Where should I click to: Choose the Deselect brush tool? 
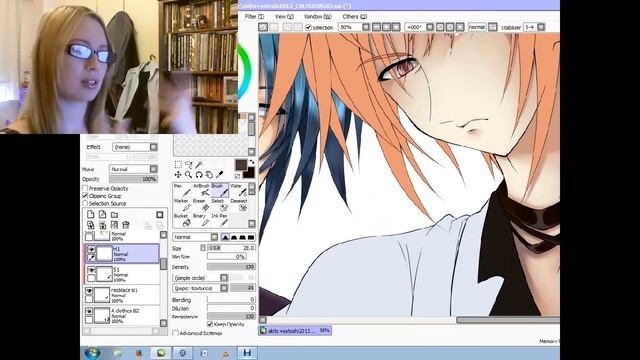point(238,205)
